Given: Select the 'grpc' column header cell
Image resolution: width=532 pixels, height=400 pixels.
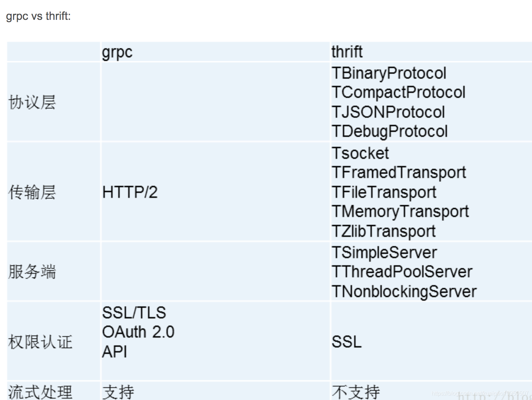Looking at the screenshot, I should pos(215,52).
